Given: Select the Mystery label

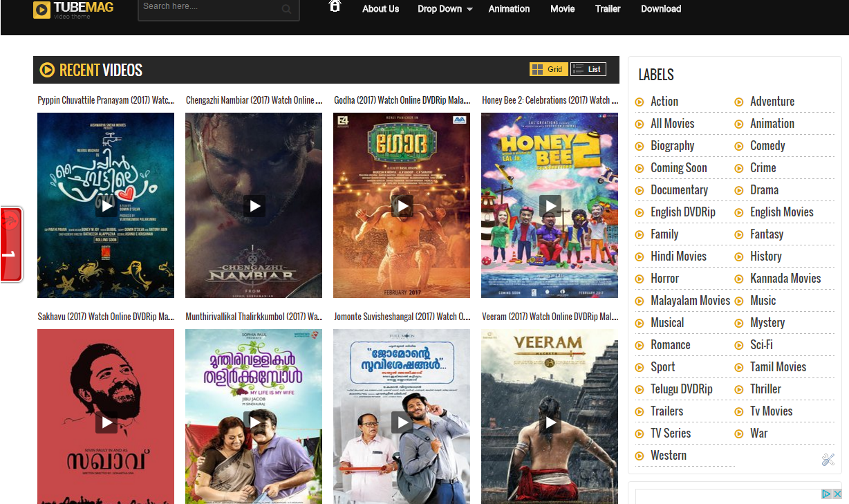Looking at the screenshot, I should coord(767,323).
